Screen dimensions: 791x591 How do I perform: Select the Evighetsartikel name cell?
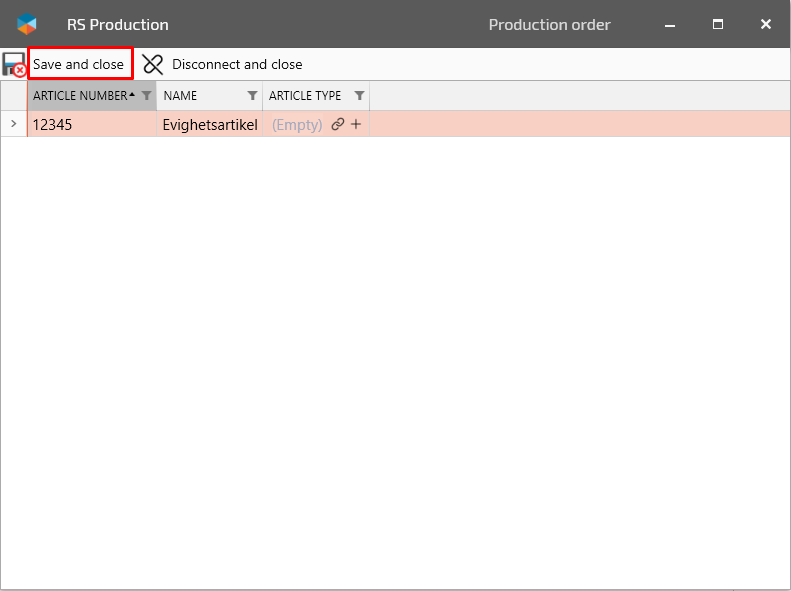click(209, 125)
